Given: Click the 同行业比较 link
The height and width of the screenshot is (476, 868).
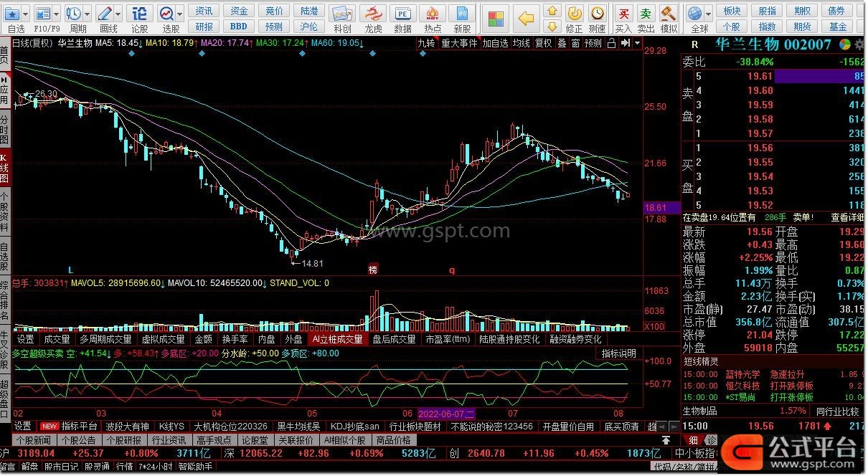Looking at the screenshot, I should tap(838, 411).
